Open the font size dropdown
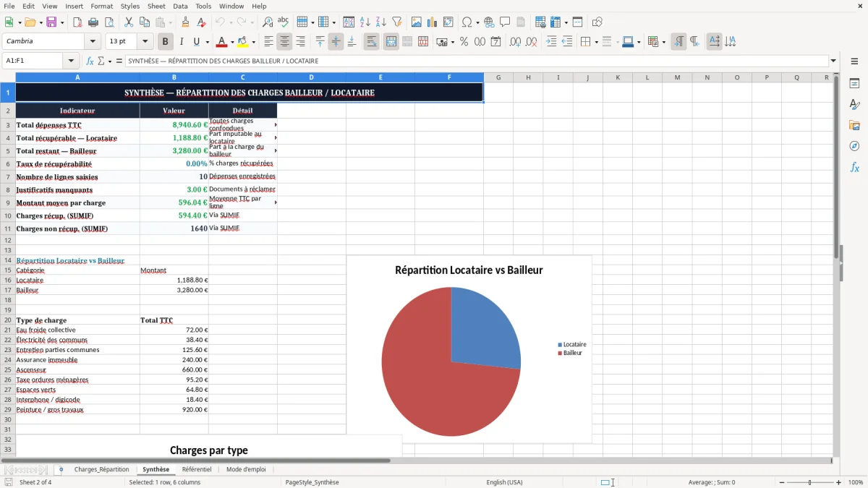The width and height of the screenshot is (868, 488). click(145, 42)
